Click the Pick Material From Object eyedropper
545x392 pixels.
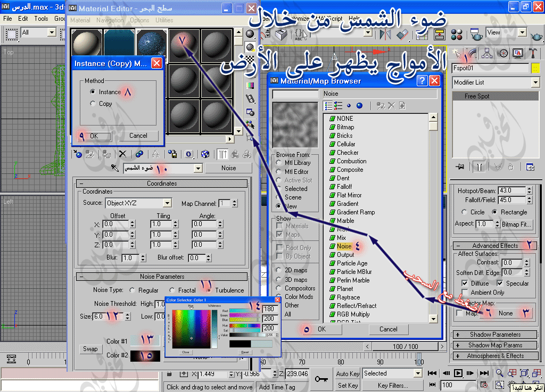click(115, 168)
